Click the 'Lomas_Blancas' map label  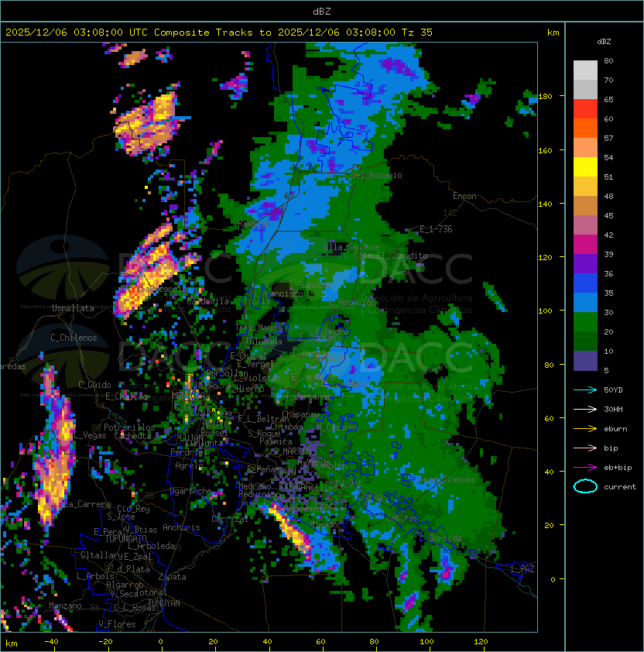[x=444, y=479]
